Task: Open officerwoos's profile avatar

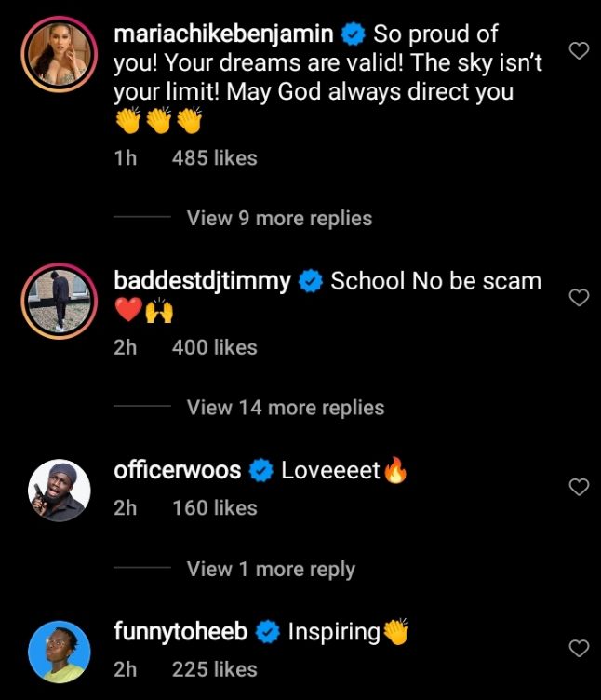Action: click(60, 490)
